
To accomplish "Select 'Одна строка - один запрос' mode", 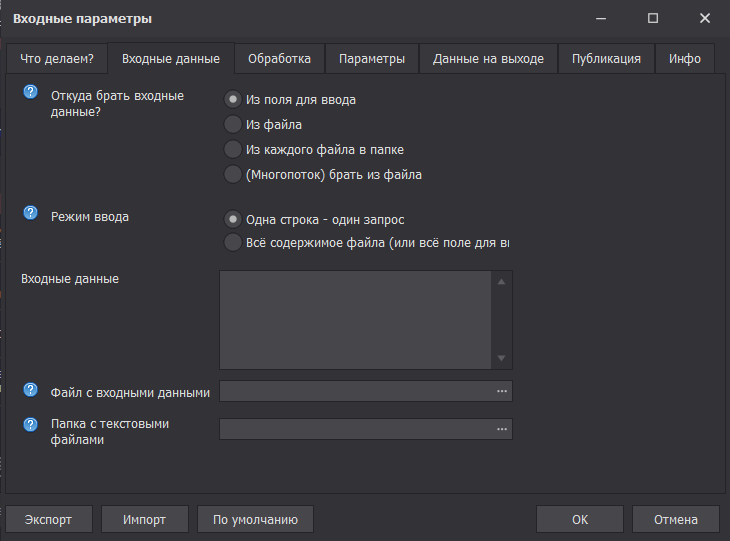I will [233, 219].
